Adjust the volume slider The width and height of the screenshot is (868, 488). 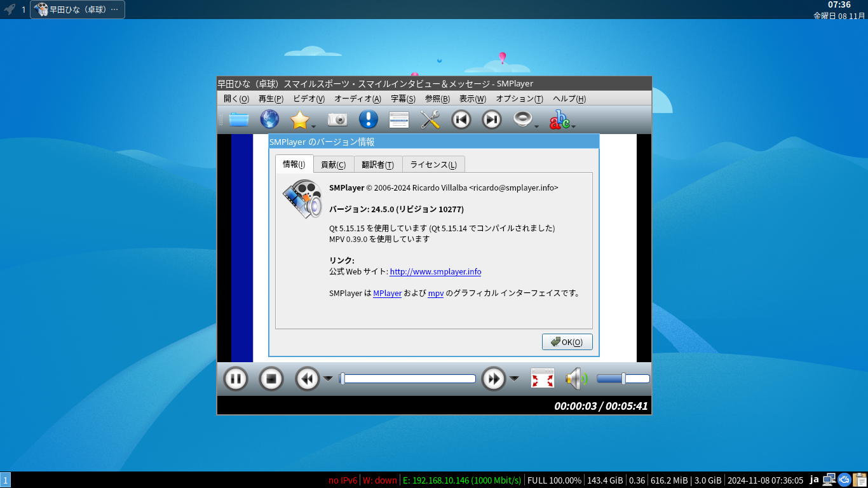tap(623, 379)
